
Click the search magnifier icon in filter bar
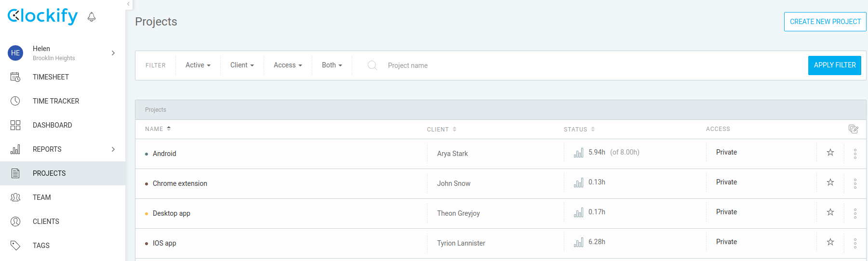(372, 65)
